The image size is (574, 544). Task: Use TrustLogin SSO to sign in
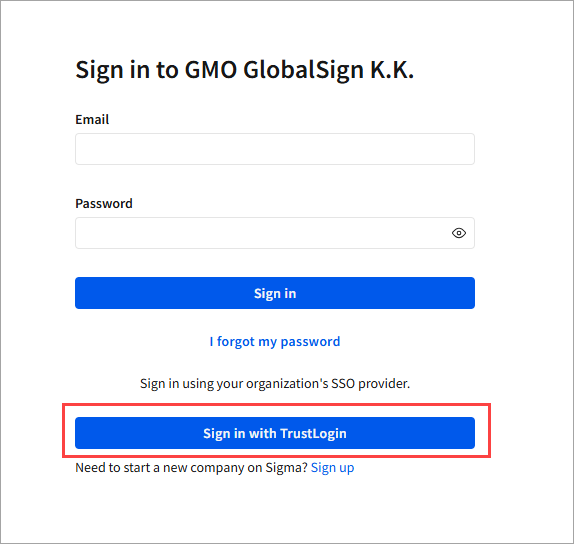click(x=275, y=433)
